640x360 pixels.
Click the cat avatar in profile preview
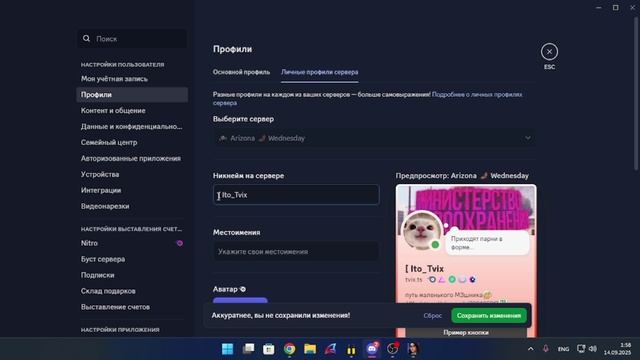[422, 230]
